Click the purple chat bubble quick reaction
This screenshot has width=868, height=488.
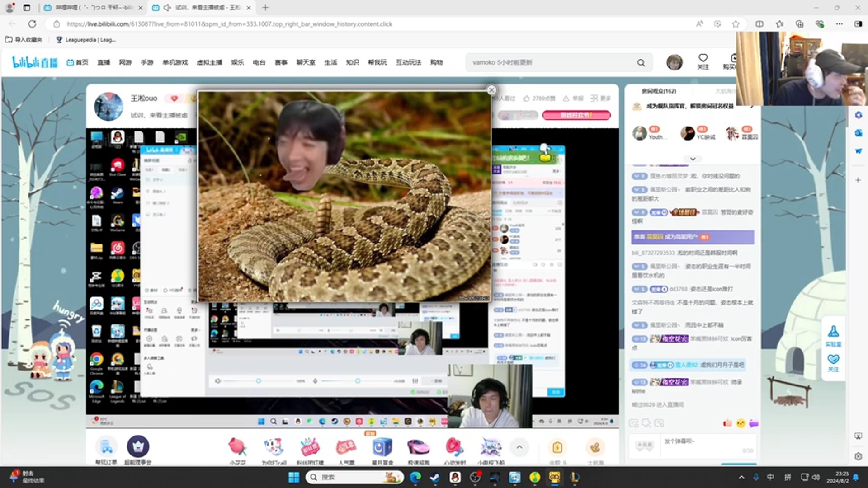click(x=754, y=423)
